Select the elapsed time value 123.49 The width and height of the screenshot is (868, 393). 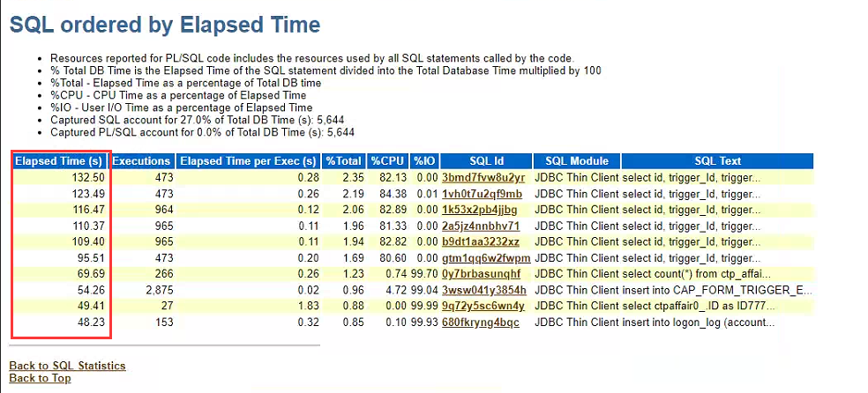(88, 194)
